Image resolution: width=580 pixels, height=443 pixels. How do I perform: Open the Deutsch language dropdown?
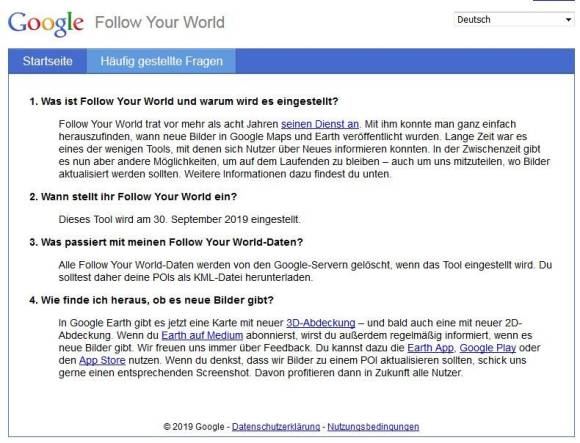pyautogui.click(x=514, y=20)
